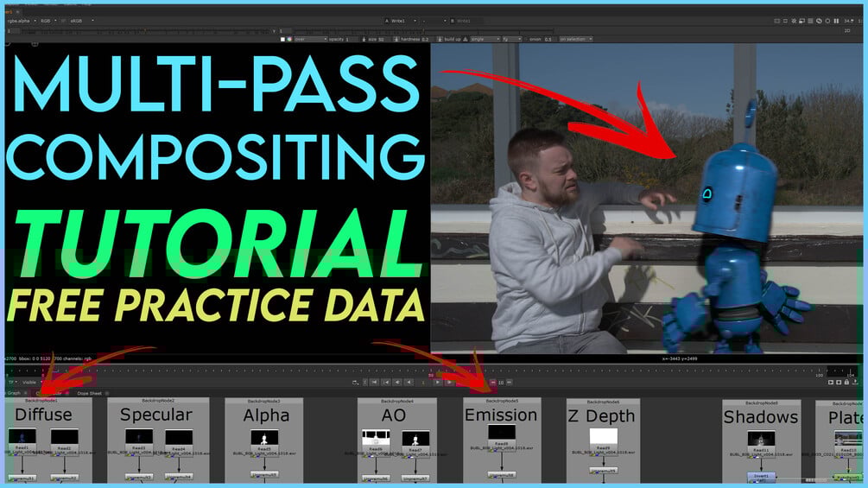The height and width of the screenshot is (488, 868).
Task: Close the Node Graph tab
Action: (25, 393)
